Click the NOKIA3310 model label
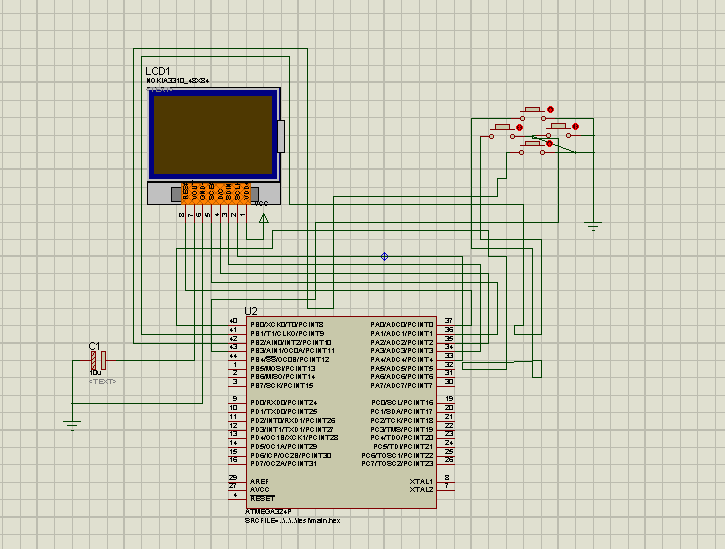Image resolution: width=725 pixels, height=549 pixels. coord(178,81)
